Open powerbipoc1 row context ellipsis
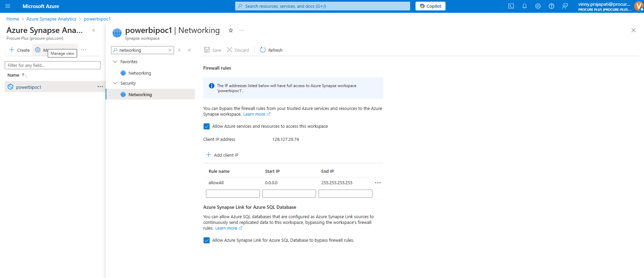 coord(100,87)
